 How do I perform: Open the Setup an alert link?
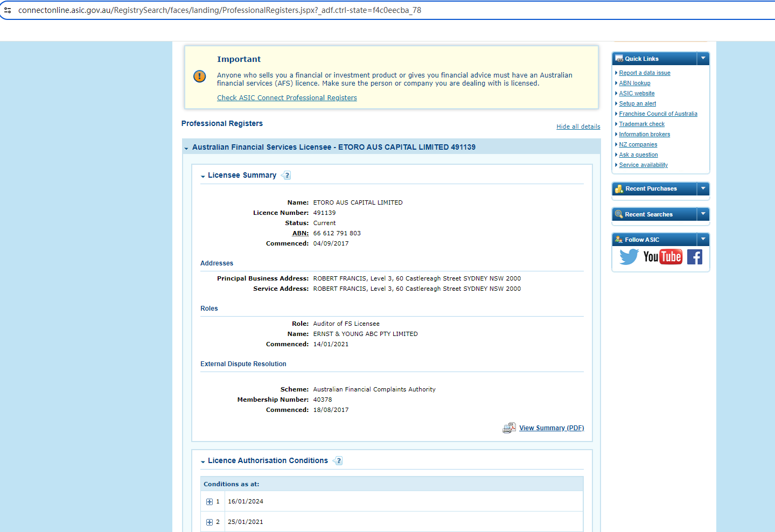click(x=638, y=103)
